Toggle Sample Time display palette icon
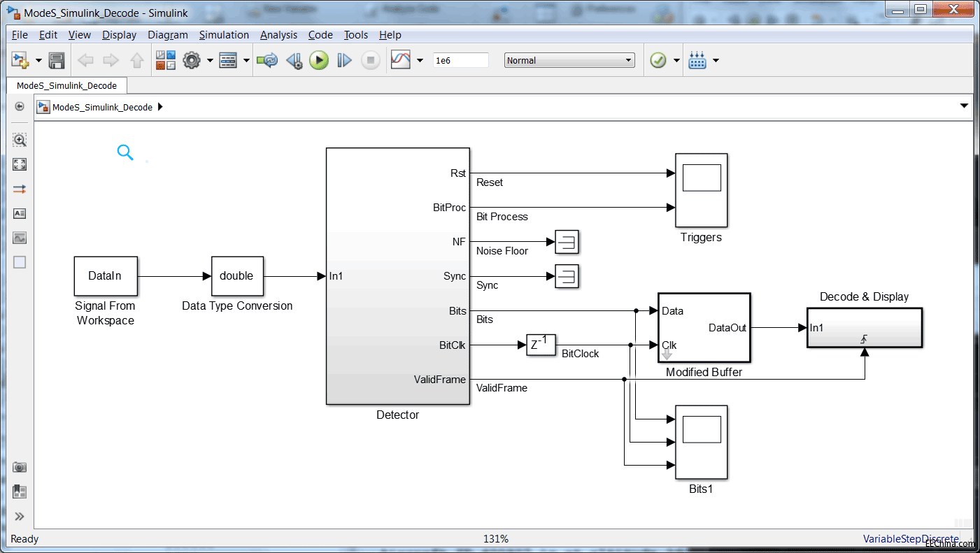The height and width of the screenshot is (553, 980). [20, 189]
